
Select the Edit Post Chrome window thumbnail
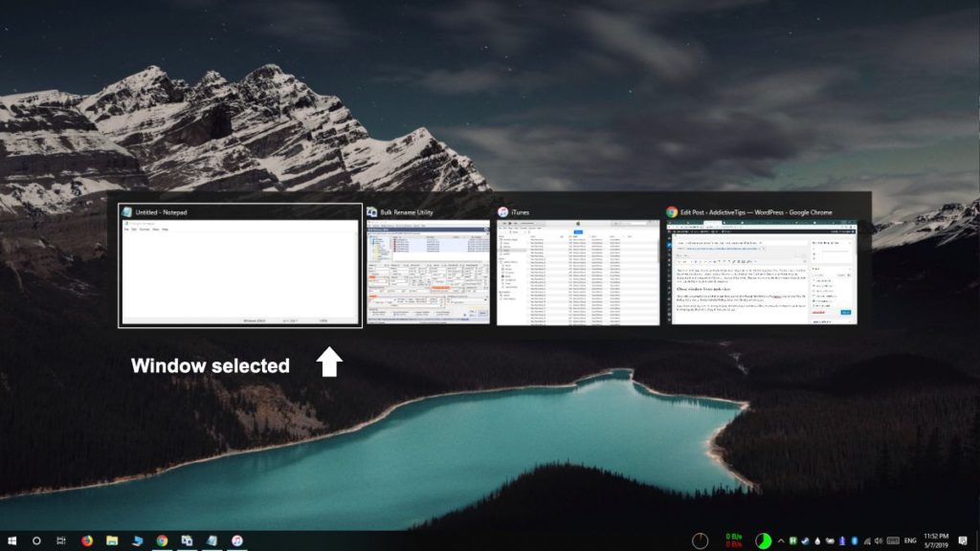coord(761,271)
